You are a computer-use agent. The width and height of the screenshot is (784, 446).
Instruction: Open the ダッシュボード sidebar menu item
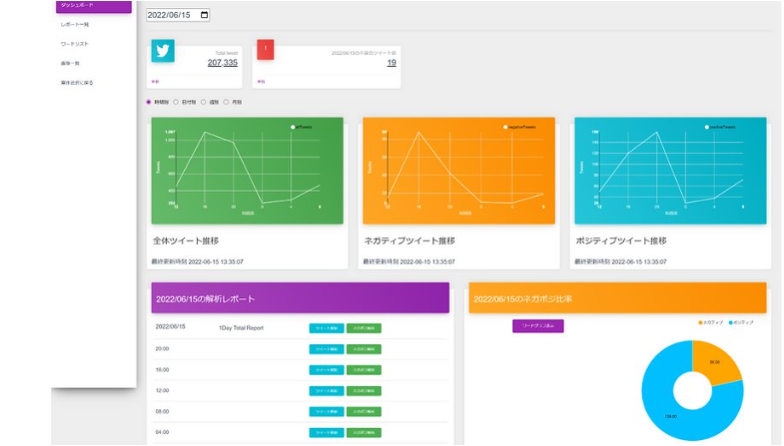(x=93, y=6)
